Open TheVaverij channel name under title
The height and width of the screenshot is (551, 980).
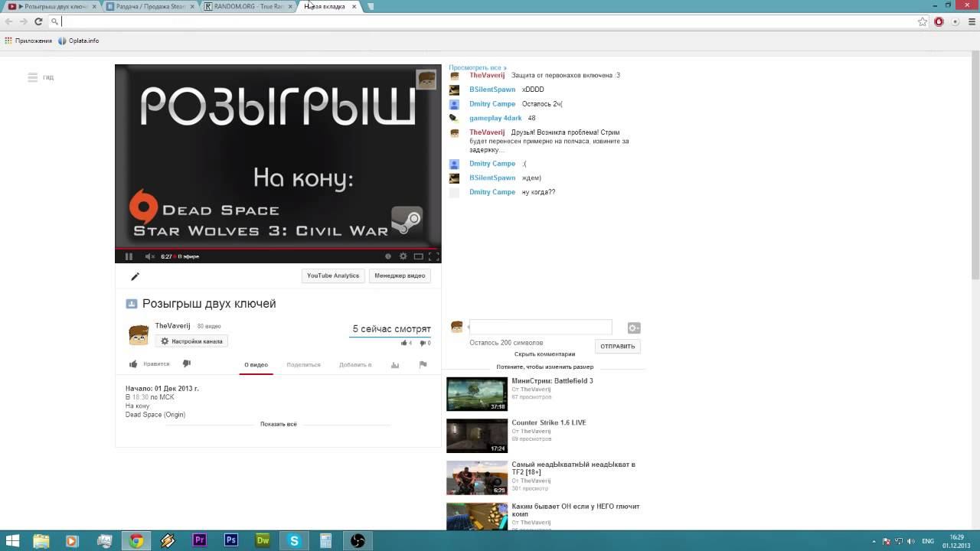click(172, 326)
